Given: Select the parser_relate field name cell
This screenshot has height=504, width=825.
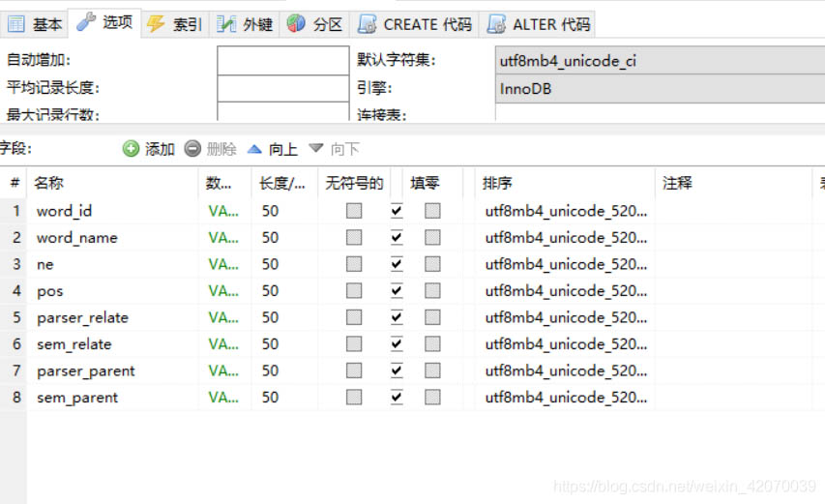Looking at the screenshot, I should click(82, 317).
